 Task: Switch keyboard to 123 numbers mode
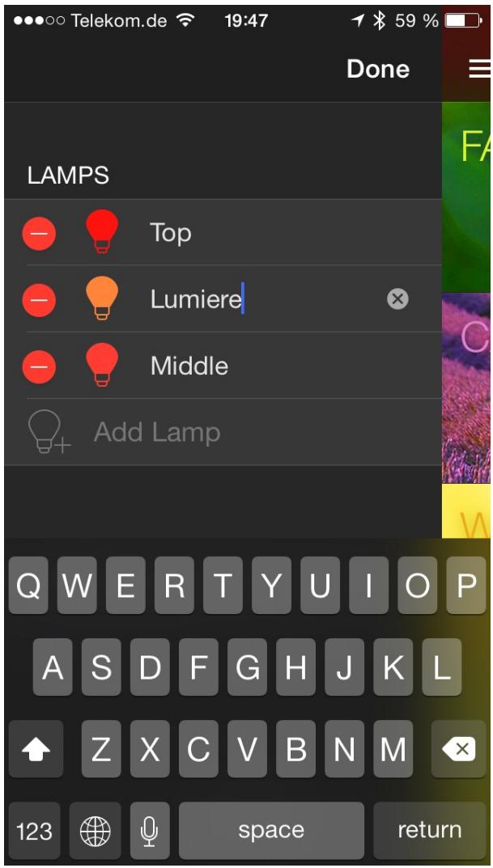[34, 830]
